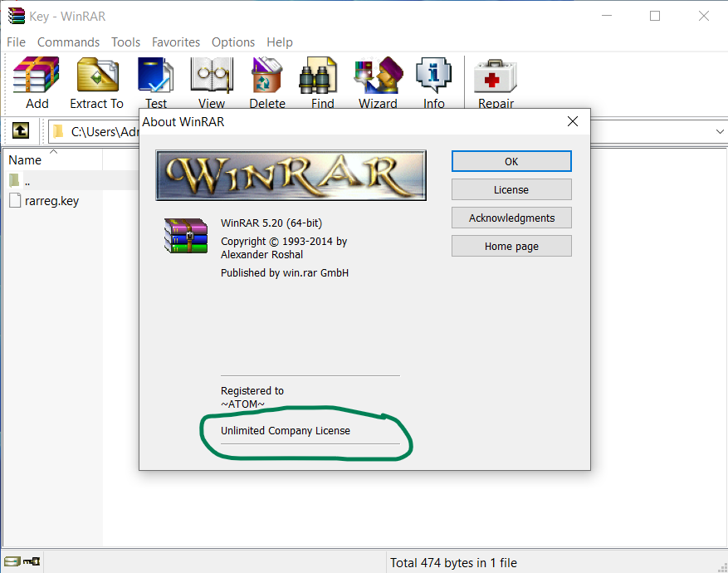Expand the address path dropdown arrow
The height and width of the screenshot is (573, 728).
click(x=720, y=131)
